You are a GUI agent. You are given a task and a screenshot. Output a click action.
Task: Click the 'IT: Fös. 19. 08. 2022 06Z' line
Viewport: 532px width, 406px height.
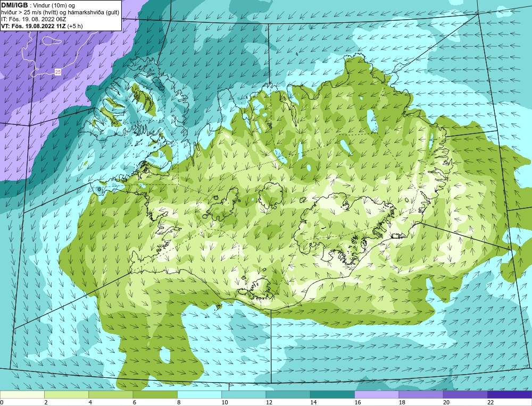tap(34, 19)
